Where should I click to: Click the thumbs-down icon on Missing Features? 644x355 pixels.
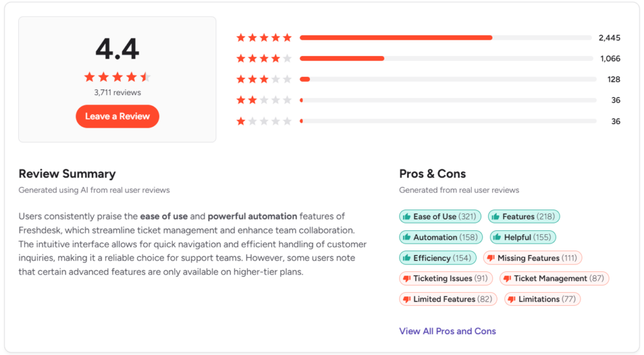click(x=491, y=258)
